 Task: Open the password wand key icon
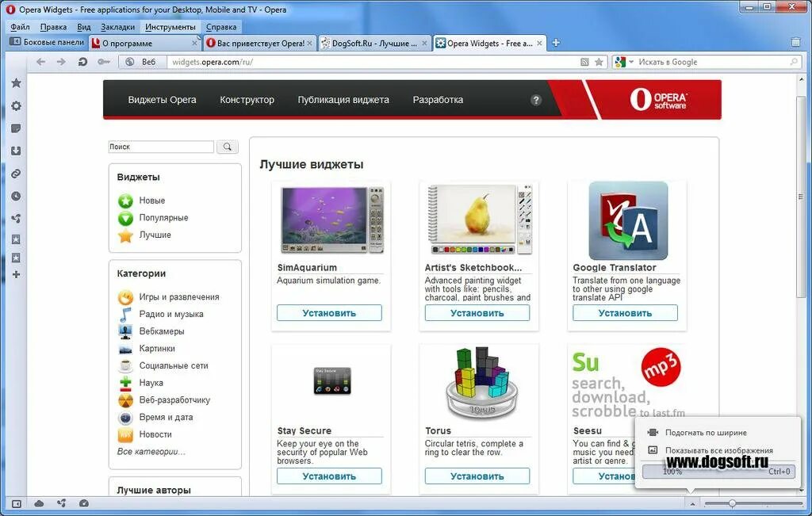[x=104, y=62]
